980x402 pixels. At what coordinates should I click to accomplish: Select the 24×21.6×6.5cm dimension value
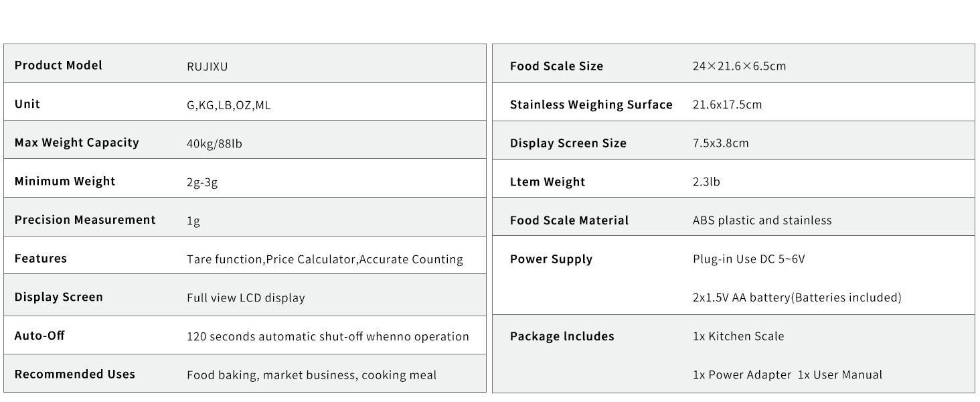click(739, 66)
